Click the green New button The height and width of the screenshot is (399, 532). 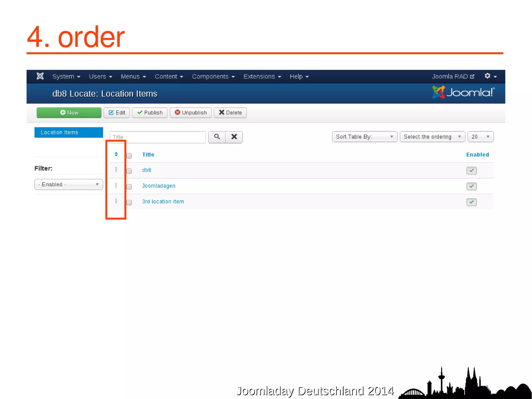69,113
